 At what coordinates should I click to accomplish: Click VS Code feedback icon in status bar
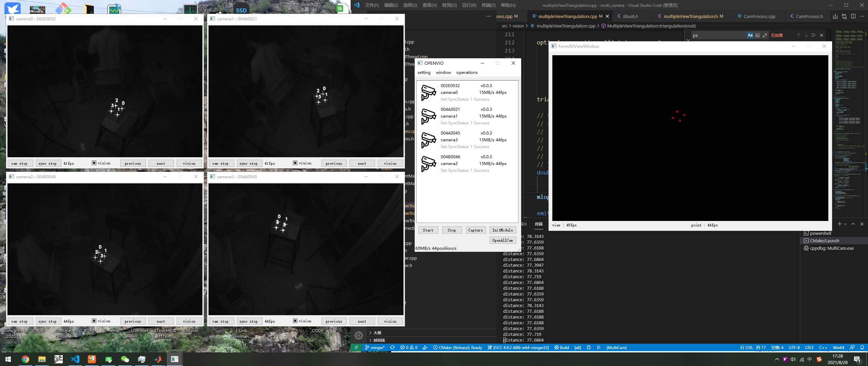(x=852, y=347)
